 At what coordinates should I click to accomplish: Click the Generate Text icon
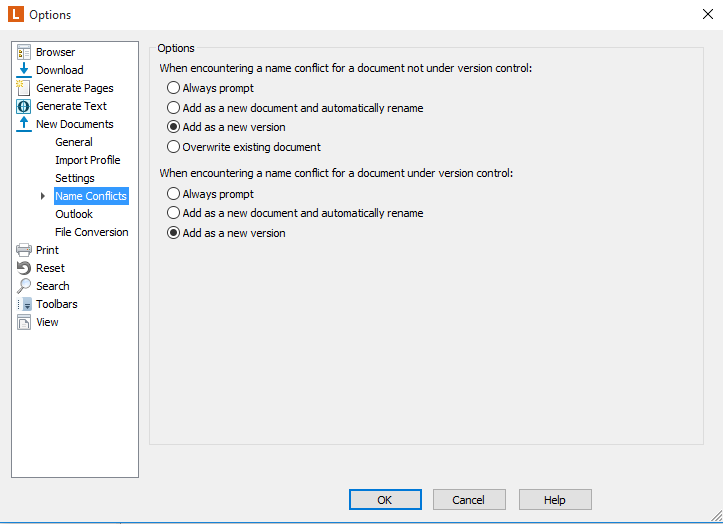click(24, 106)
